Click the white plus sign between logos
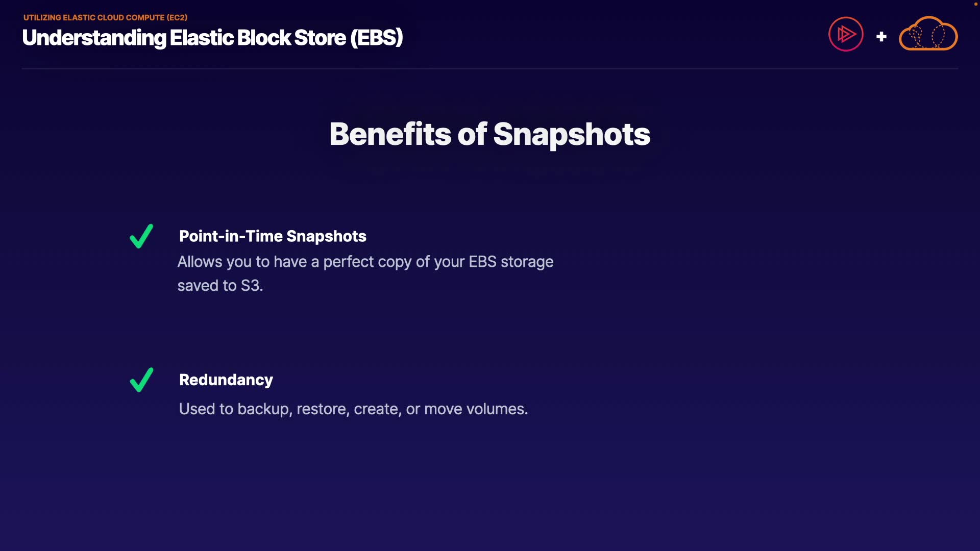Screen dimensions: 980x551 tap(881, 37)
